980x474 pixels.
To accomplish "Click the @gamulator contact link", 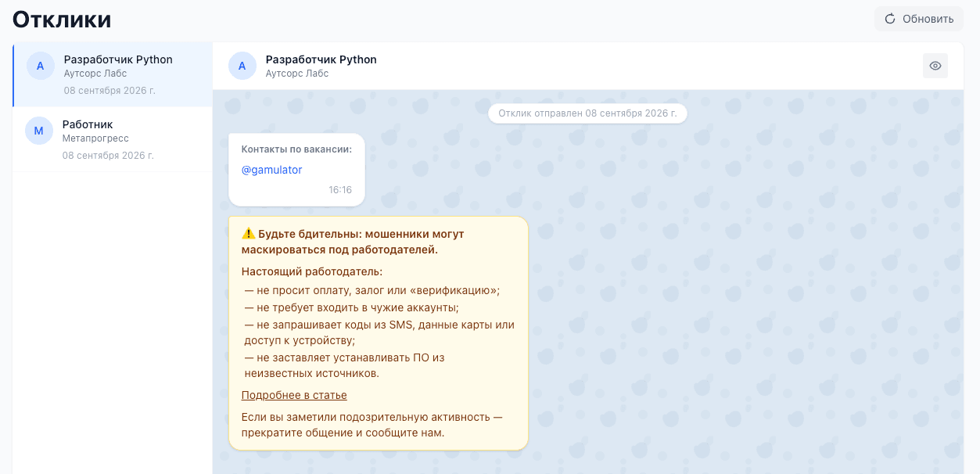I will pos(271,170).
